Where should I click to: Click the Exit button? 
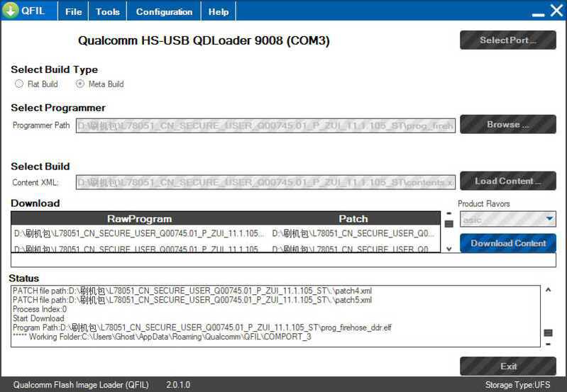[507, 366]
